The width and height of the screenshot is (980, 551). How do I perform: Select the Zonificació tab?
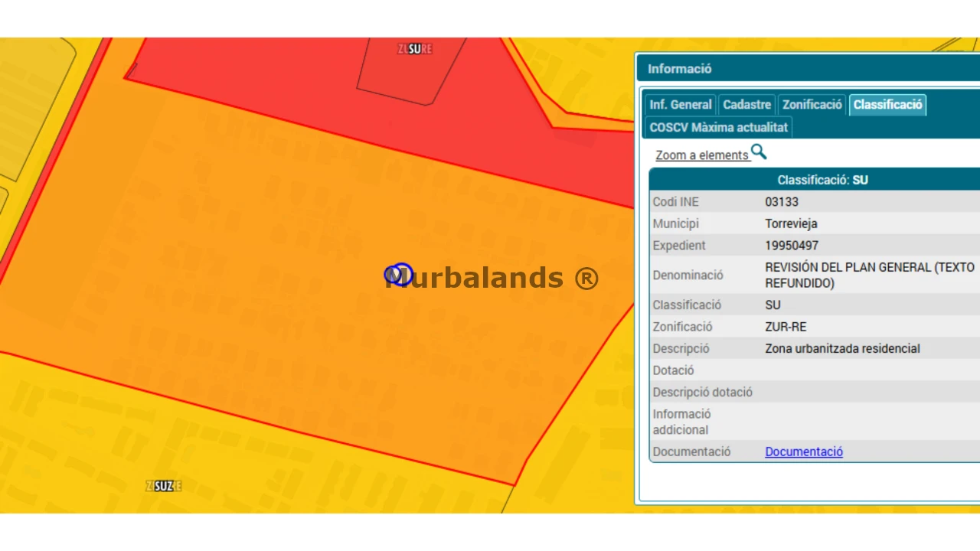tap(812, 105)
